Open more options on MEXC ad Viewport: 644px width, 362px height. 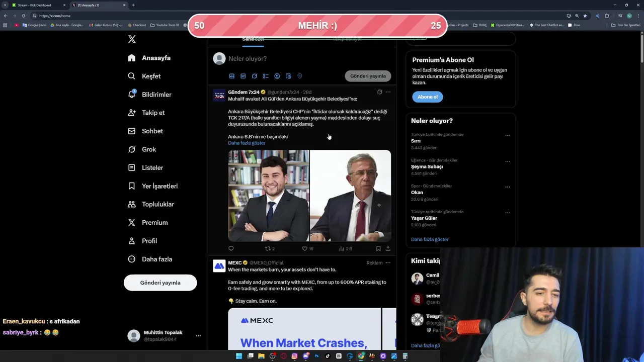click(x=388, y=262)
